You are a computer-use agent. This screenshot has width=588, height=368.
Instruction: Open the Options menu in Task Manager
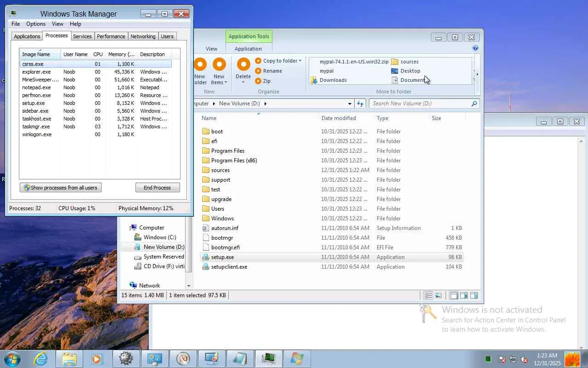36,24
